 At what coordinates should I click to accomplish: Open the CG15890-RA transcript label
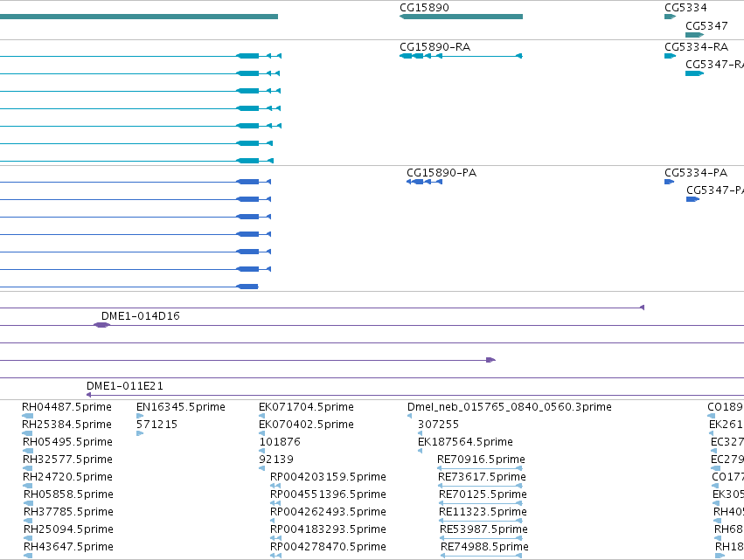[435, 47]
